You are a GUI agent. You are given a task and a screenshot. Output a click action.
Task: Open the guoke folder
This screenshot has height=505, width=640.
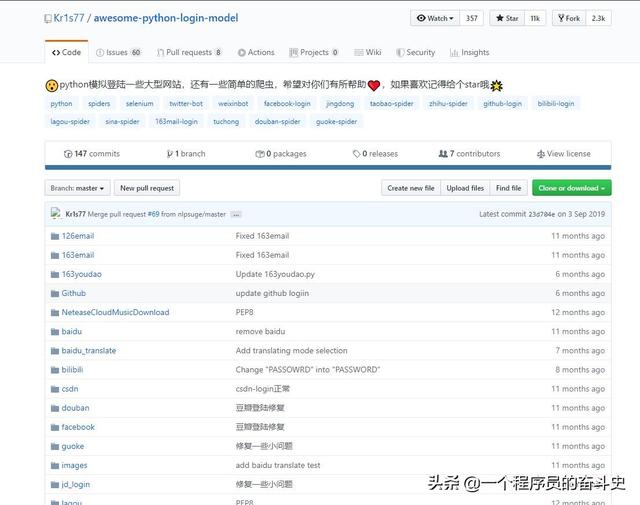[x=73, y=446]
